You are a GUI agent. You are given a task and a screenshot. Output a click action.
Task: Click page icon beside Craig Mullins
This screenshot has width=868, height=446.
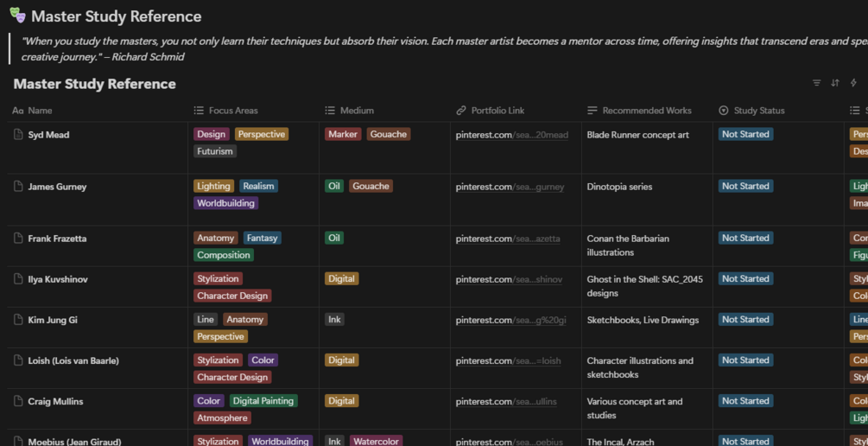click(18, 401)
